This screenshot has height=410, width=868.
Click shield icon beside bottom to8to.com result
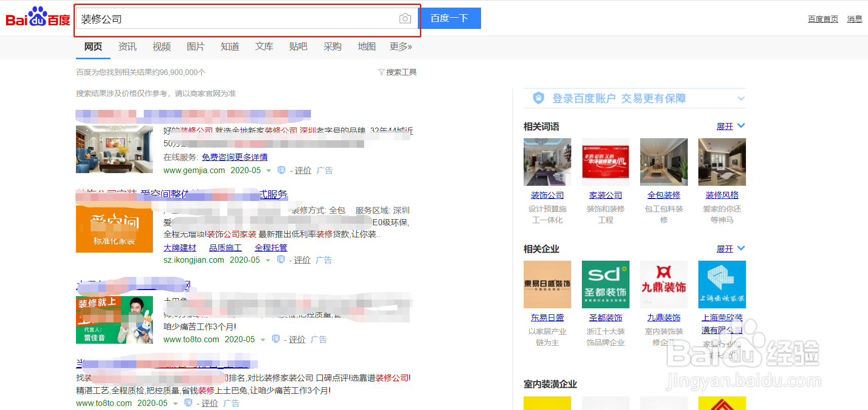188,403
